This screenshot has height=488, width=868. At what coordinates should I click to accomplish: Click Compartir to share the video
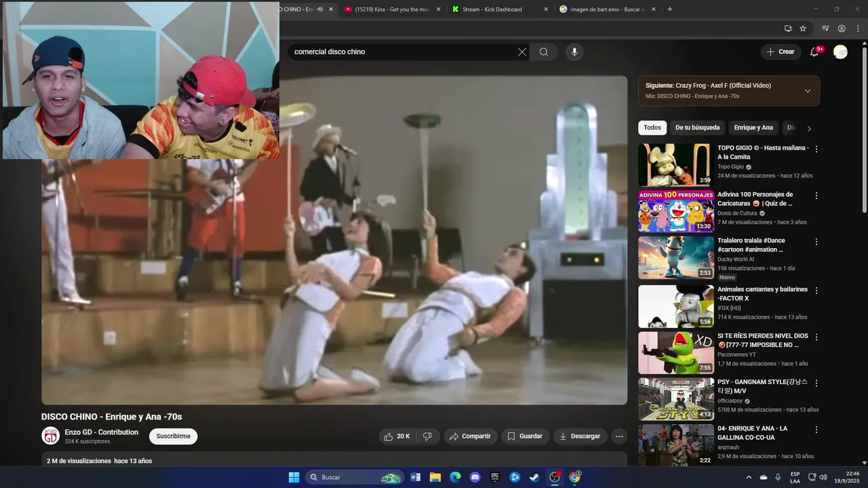click(471, 436)
